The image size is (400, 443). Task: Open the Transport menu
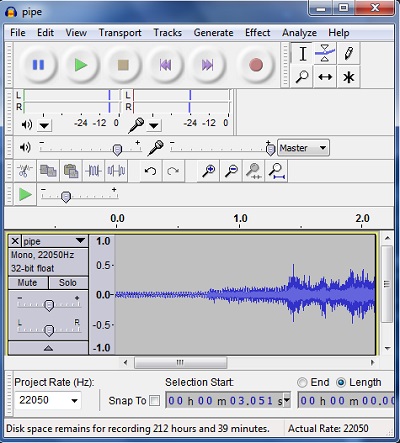(x=120, y=33)
